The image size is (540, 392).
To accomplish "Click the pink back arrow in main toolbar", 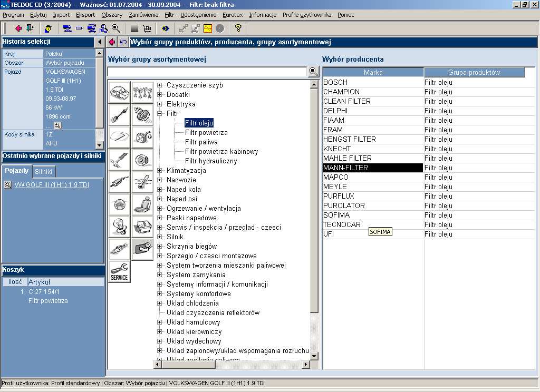I will click(18, 28).
